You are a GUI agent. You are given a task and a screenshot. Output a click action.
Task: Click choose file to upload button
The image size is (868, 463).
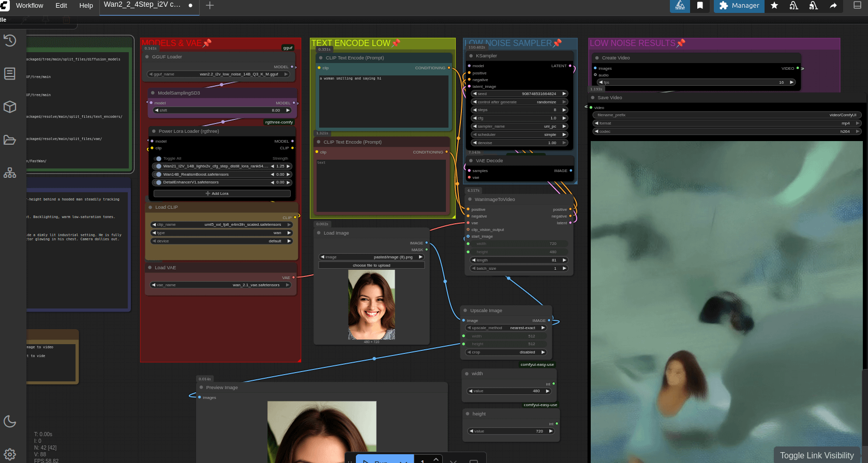click(371, 266)
